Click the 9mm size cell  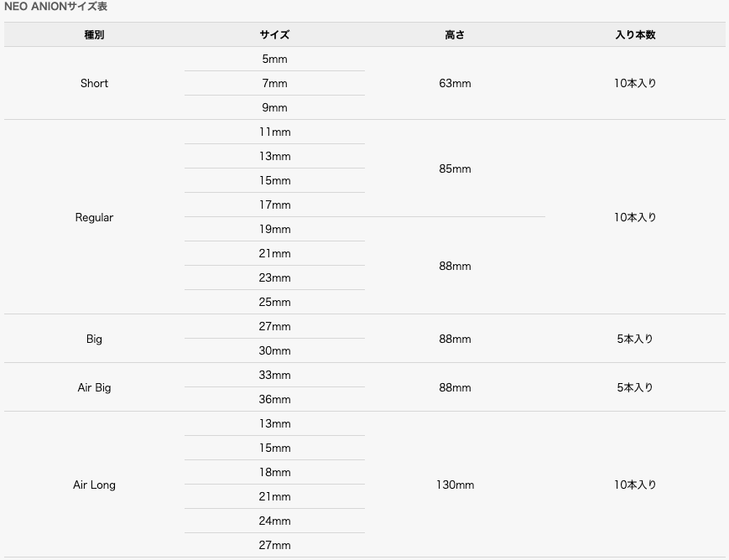point(274,108)
